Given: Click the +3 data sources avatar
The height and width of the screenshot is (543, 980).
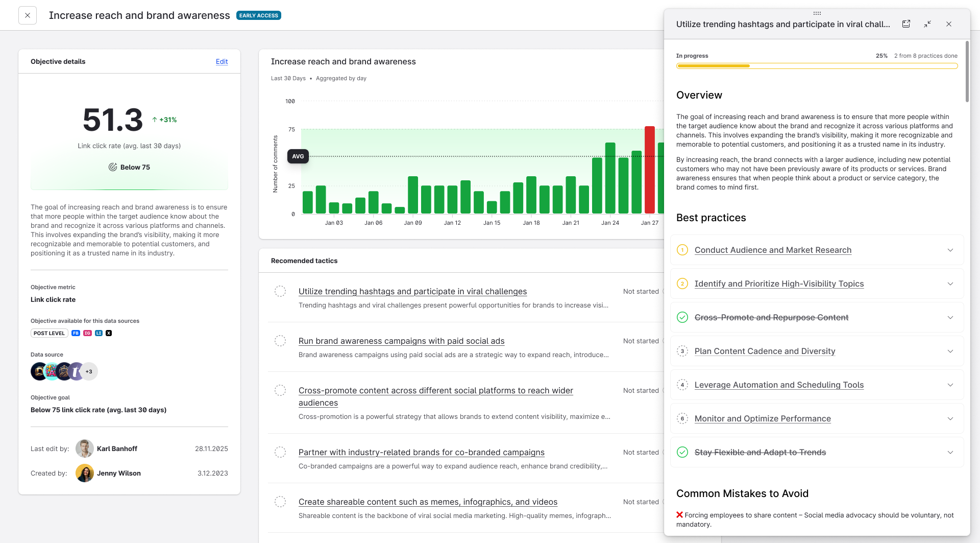Looking at the screenshot, I should pyautogui.click(x=89, y=371).
